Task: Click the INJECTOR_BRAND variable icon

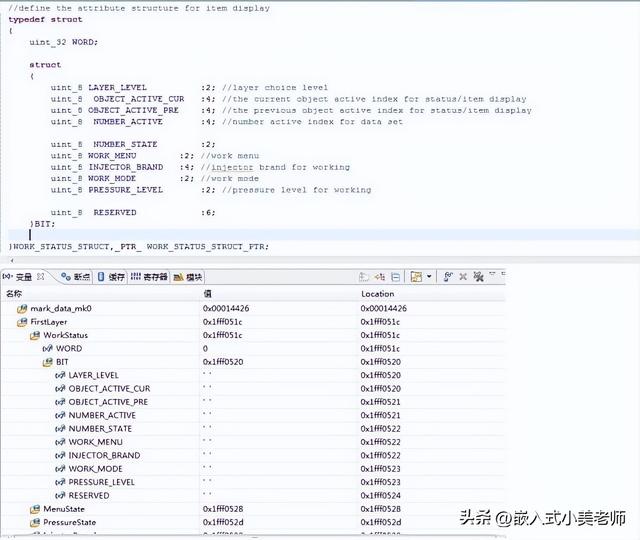Action: point(60,456)
